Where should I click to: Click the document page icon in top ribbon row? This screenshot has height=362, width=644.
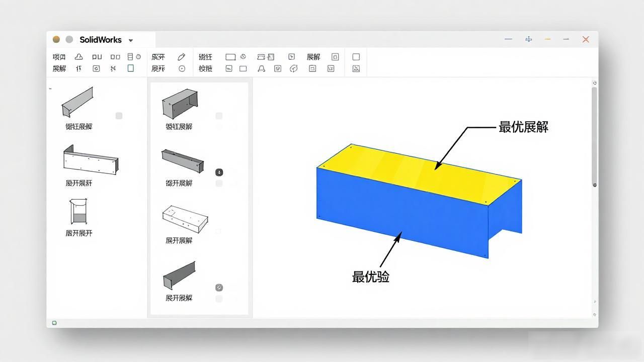(x=271, y=57)
